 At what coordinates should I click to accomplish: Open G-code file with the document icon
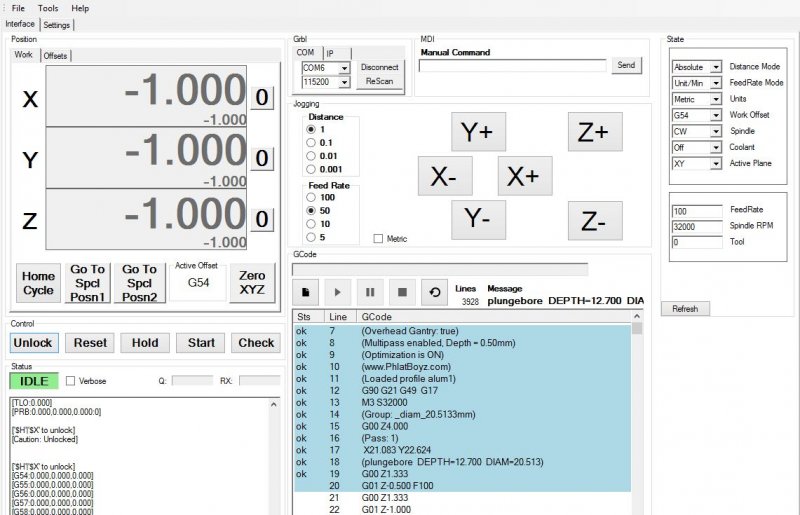(305, 292)
